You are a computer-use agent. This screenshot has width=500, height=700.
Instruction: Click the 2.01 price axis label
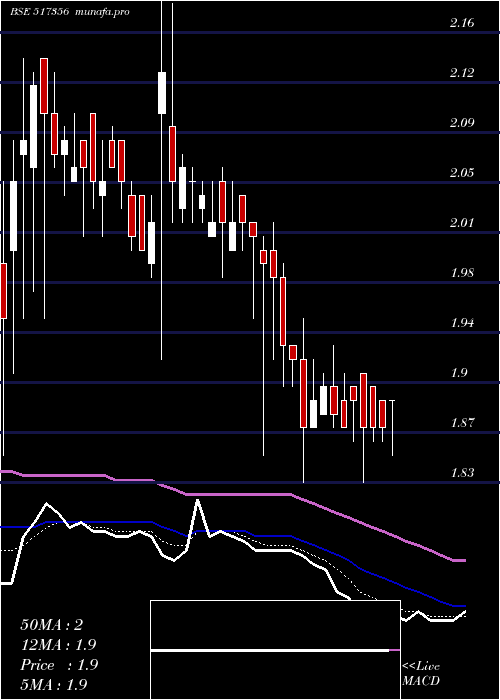click(x=462, y=222)
